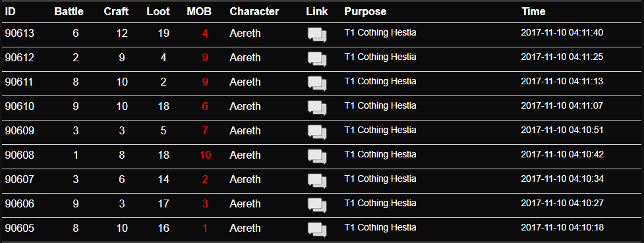Click the red MOB value 10
644x243 pixels.
pyautogui.click(x=206, y=155)
